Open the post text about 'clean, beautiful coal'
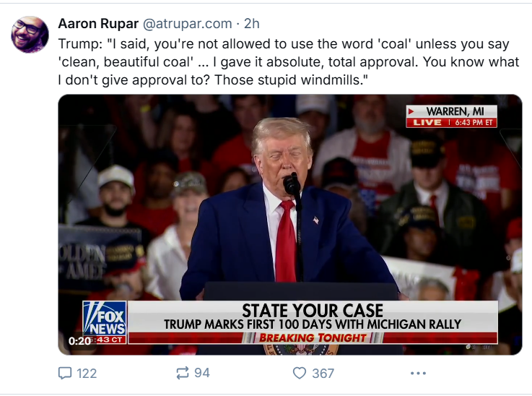 tap(289, 62)
